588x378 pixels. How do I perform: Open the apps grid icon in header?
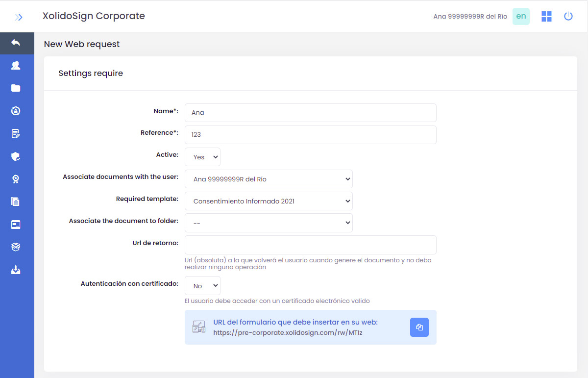pyautogui.click(x=546, y=17)
